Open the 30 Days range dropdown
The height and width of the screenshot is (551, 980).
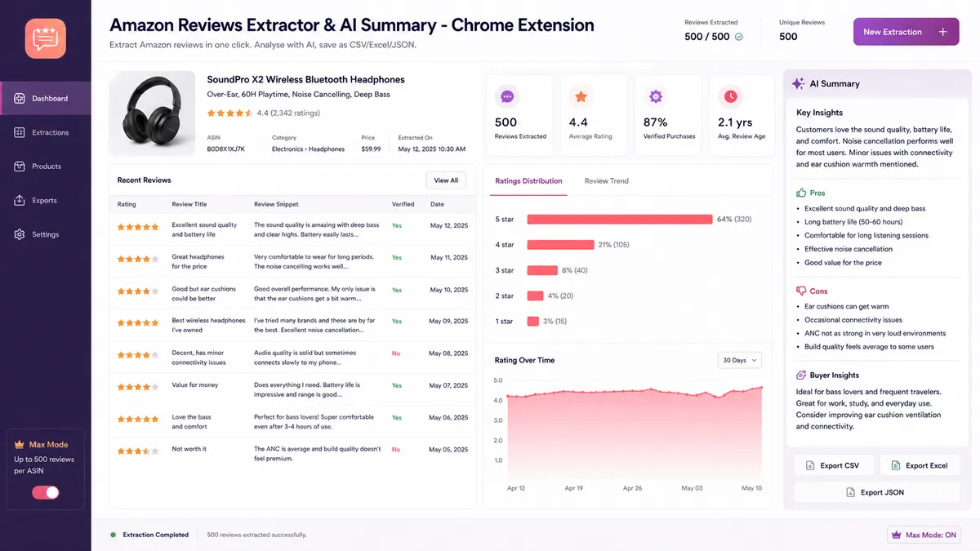(x=739, y=360)
